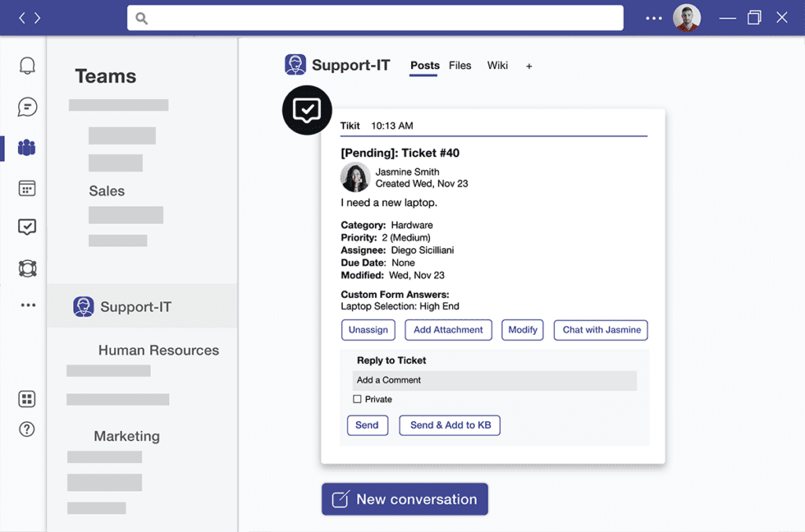
Task: Restore down the window
Action: (x=755, y=18)
